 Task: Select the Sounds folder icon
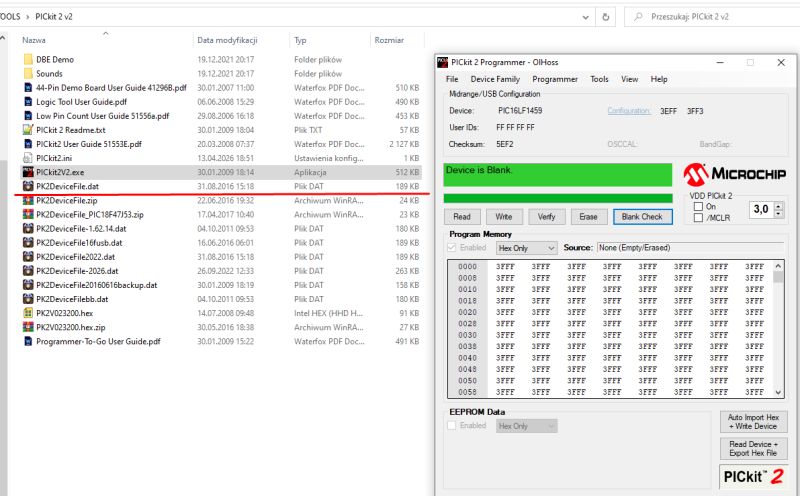[28, 73]
